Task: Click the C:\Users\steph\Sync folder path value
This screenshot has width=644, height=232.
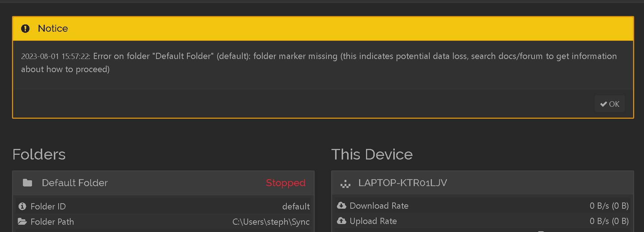Action: point(271,222)
